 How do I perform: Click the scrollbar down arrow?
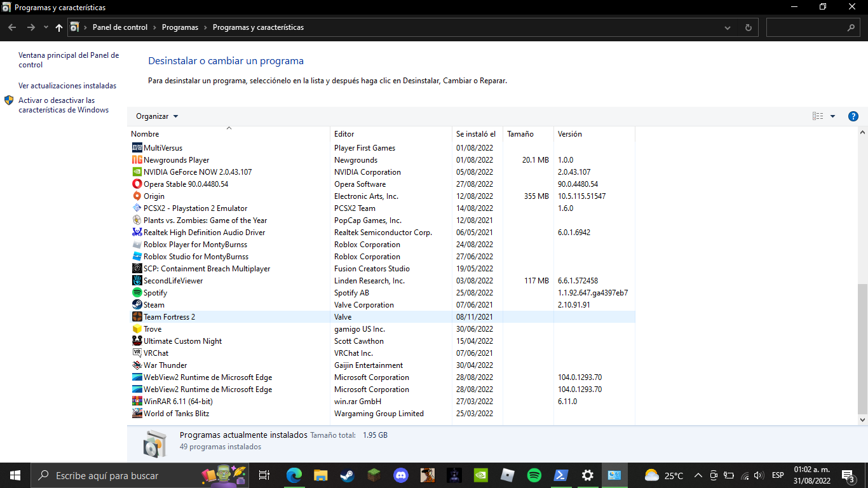(862, 420)
